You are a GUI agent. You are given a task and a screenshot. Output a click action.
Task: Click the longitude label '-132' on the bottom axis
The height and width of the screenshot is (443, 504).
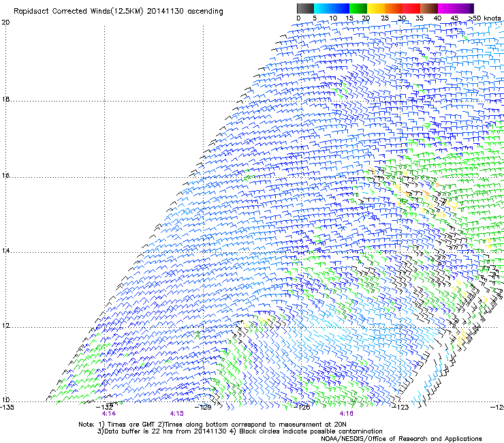click(x=105, y=407)
